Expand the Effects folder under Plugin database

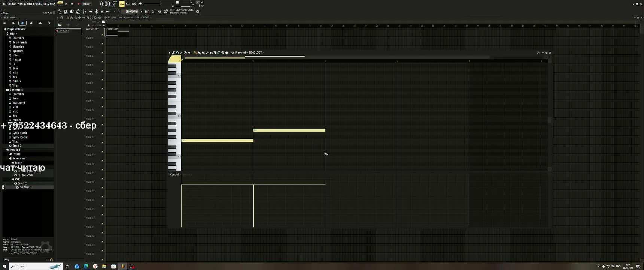[x=14, y=34]
